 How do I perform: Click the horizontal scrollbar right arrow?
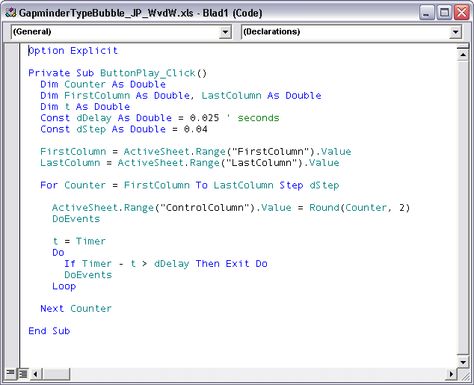[x=451, y=374]
